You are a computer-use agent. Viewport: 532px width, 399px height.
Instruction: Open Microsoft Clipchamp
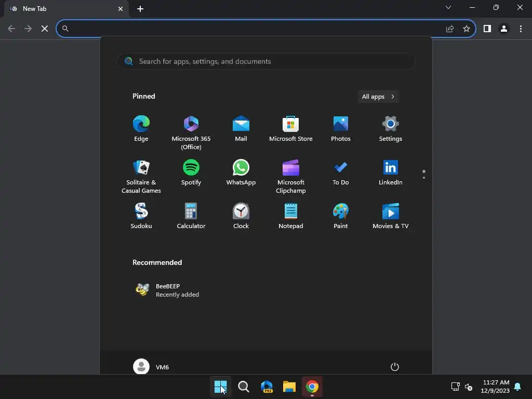291,177
